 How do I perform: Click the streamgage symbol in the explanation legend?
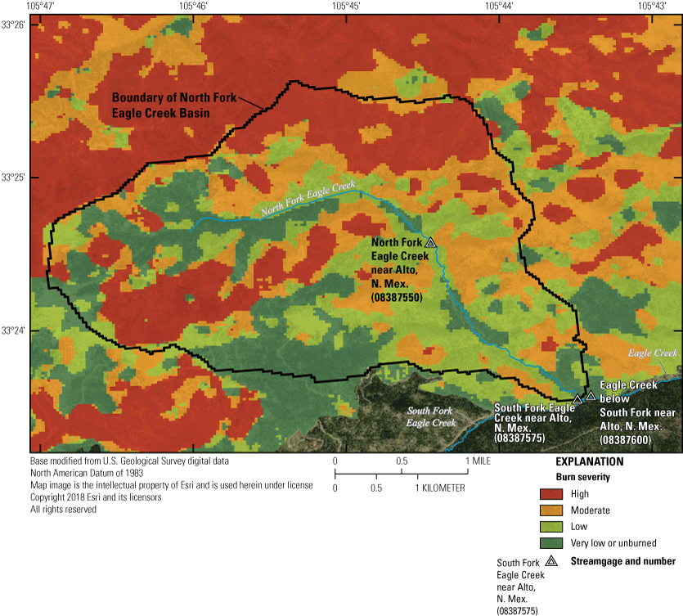(x=551, y=561)
